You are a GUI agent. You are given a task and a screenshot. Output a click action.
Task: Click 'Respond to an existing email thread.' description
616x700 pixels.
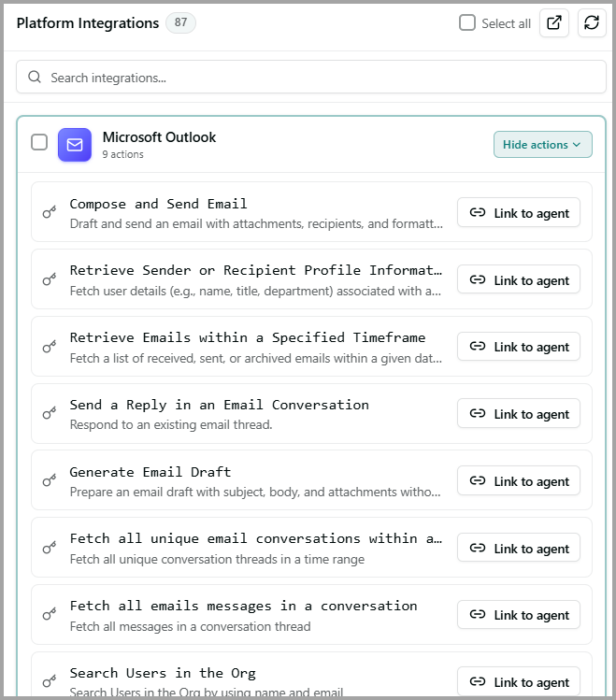click(171, 424)
